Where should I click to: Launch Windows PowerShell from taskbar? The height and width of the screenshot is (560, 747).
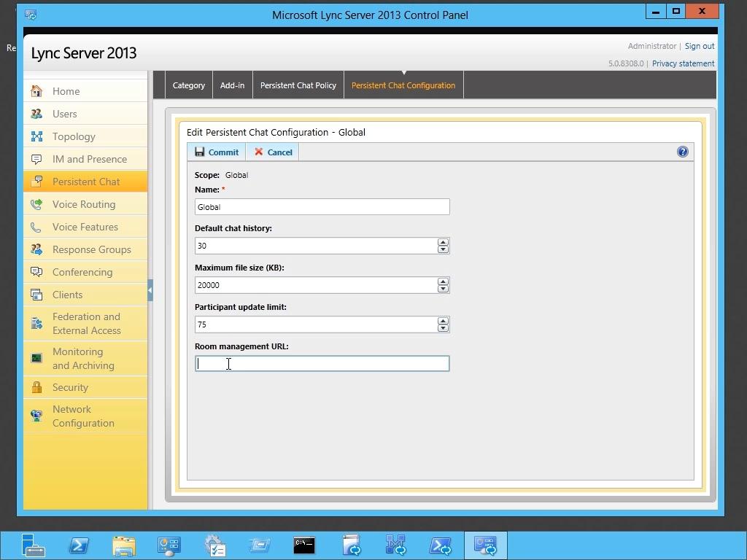[x=79, y=545]
